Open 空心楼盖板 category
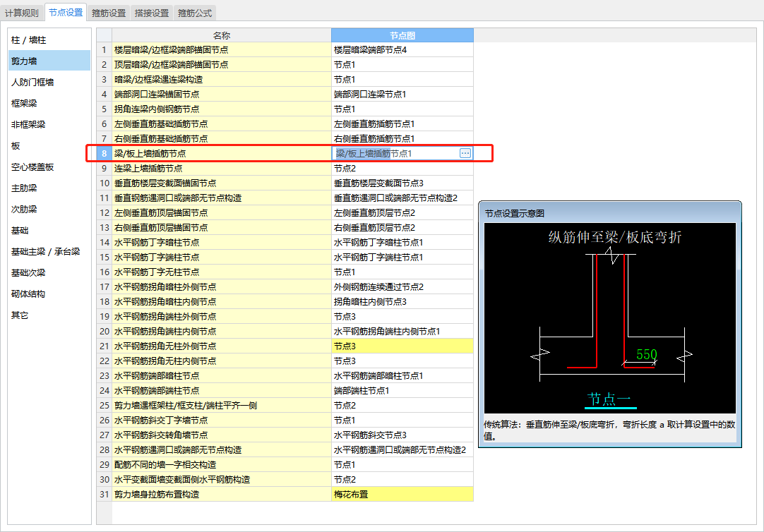 tap(49, 167)
